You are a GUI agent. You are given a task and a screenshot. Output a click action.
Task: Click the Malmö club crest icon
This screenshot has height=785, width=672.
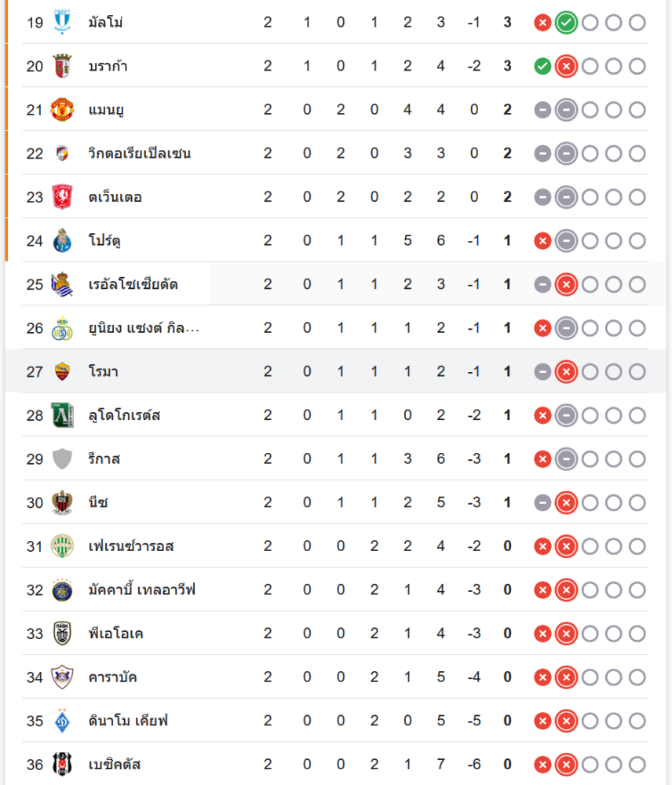[x=62, y=22]
